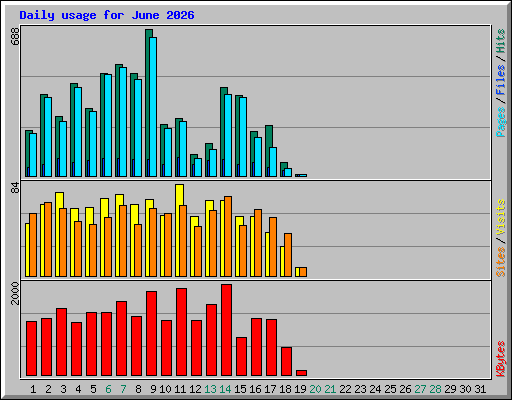512x400 pixels.
Task: Click the red KBytes bar for day 1
Action: pyautogui.click(x=31, y=348)
